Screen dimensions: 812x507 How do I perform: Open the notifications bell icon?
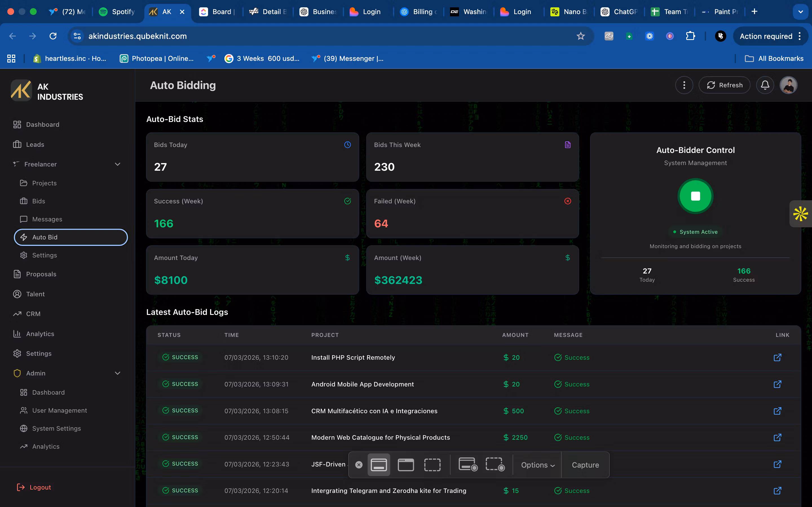pyautogui.click(x=765, y=85)
